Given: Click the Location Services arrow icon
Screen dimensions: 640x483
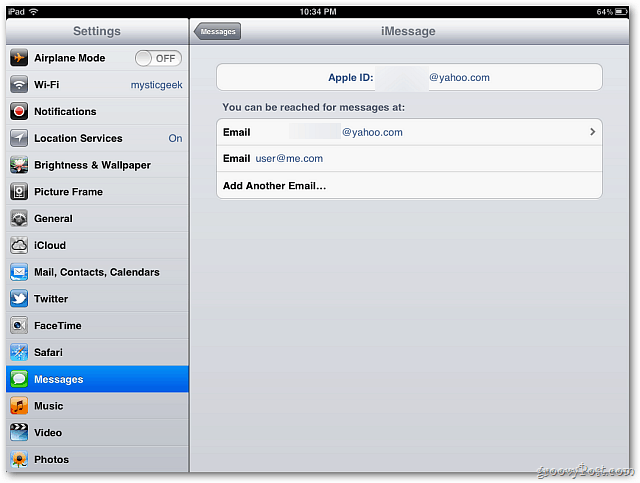Looking at the screenshot, I should click(19, 138).
